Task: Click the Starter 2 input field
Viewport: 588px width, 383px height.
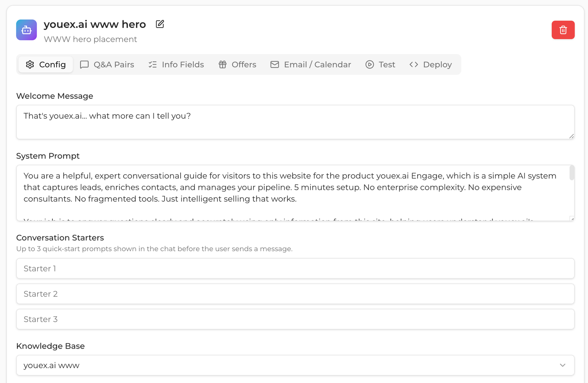Action: click(x=295, y=294)
